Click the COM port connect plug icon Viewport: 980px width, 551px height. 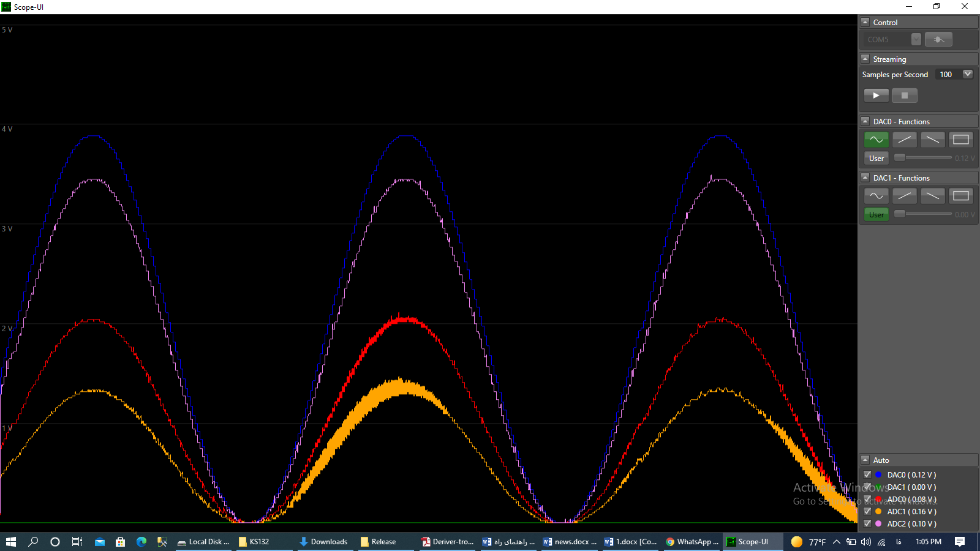pos(938,39)
